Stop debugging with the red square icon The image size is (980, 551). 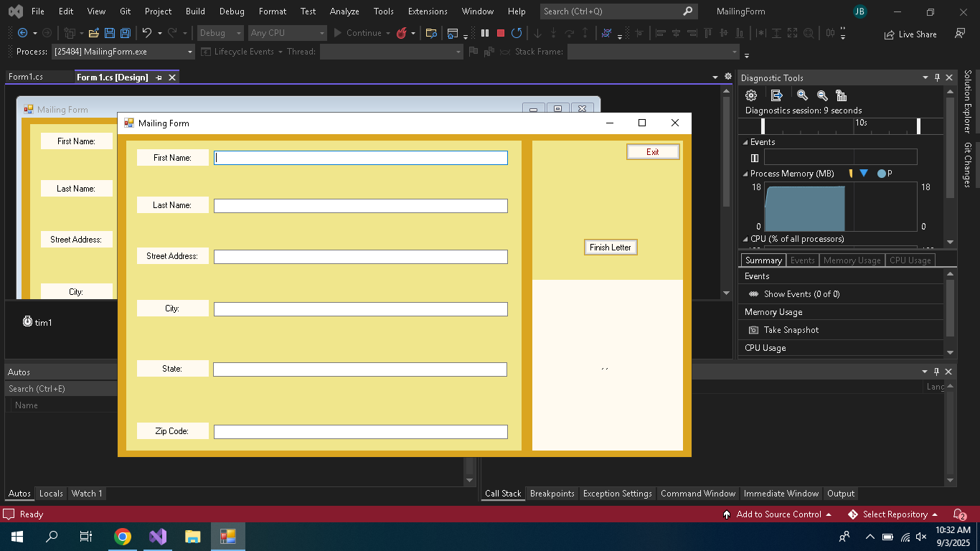(501, 33)
